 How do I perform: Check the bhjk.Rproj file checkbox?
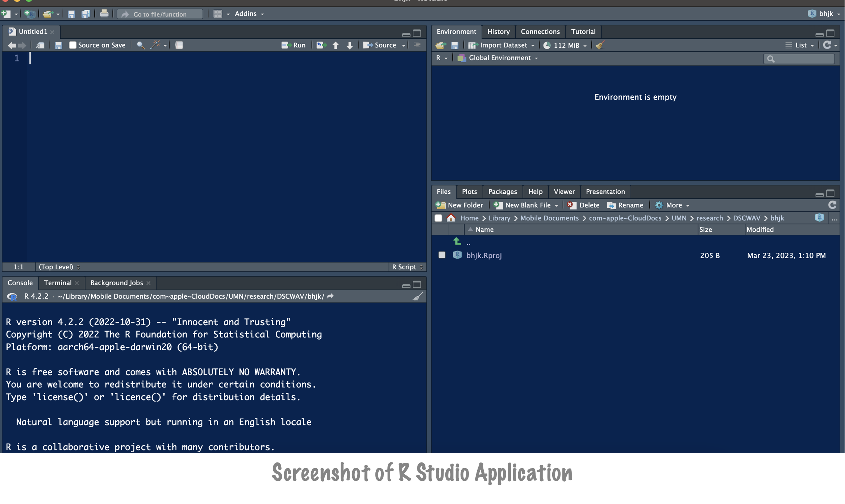pyautogui.click(x=441, y=255)
